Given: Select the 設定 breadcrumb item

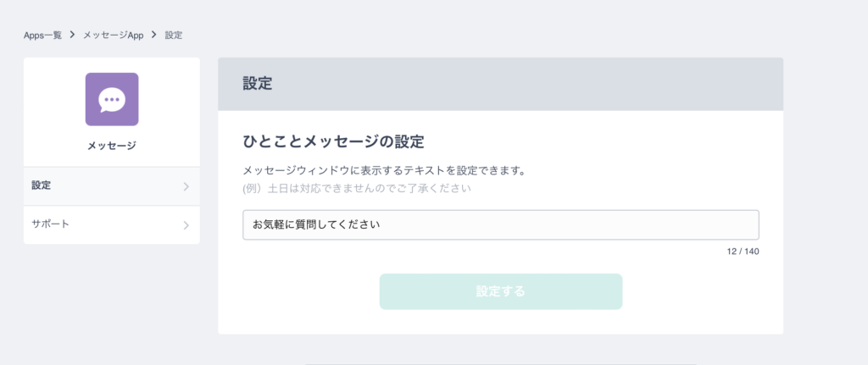Looking at the screenshot, I should pyautogui.click(x=174, y=36).
